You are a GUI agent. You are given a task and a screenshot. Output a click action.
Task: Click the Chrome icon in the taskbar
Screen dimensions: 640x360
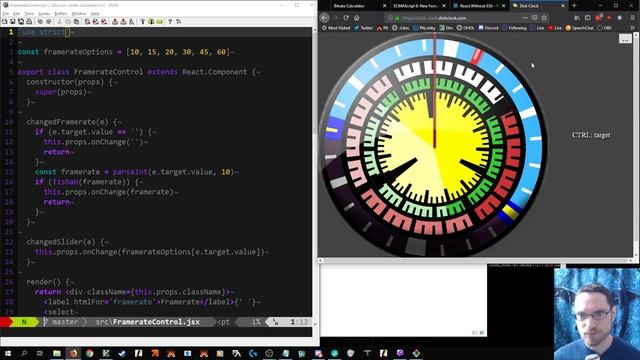[x=89, y=353]
